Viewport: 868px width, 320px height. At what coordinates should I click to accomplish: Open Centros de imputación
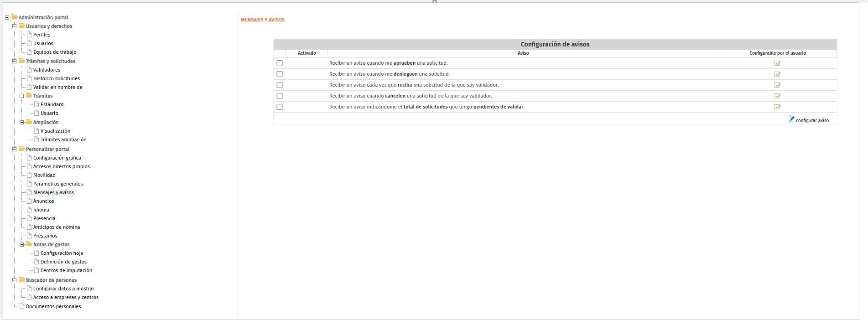coord(66,271)
